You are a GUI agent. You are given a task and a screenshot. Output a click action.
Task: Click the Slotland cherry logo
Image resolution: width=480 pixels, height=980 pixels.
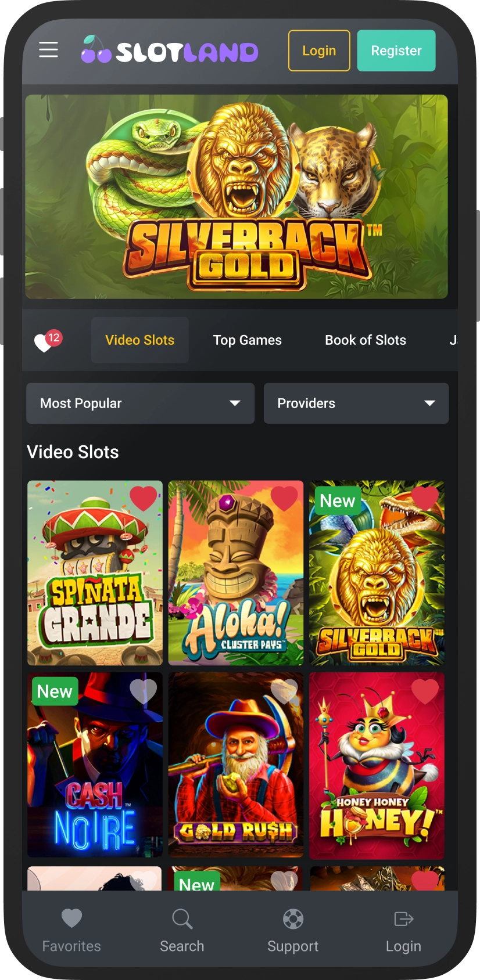169,50
